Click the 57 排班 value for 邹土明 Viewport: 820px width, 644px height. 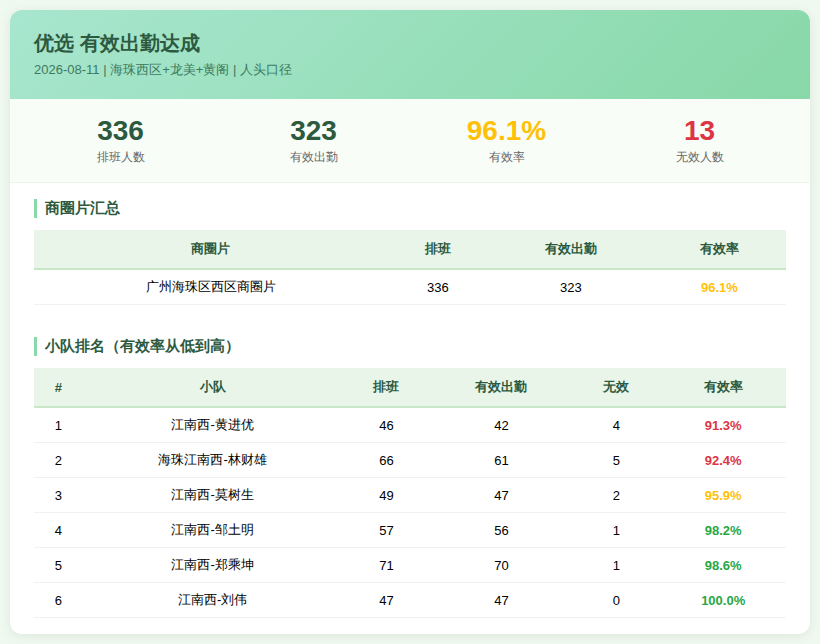click(386, 531)
